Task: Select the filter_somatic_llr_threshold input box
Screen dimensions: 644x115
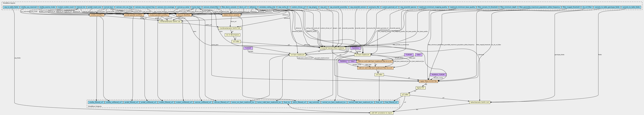Action: 488,7
